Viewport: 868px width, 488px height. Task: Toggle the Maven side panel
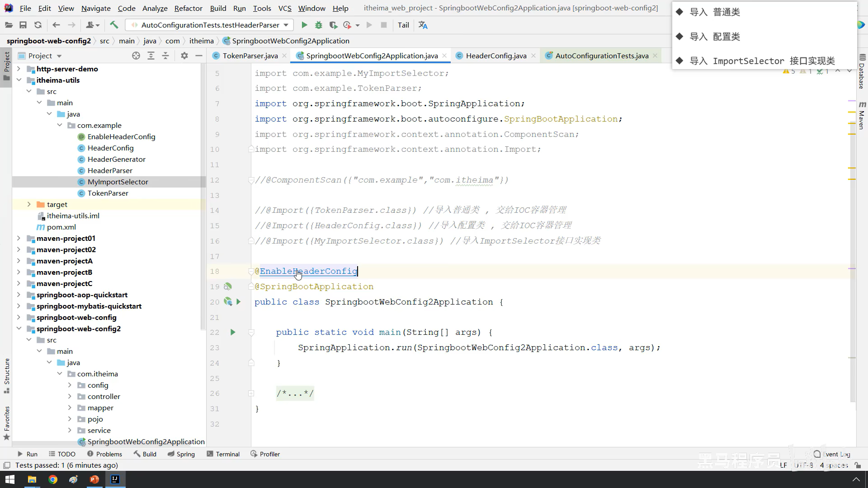pos(862,115)
